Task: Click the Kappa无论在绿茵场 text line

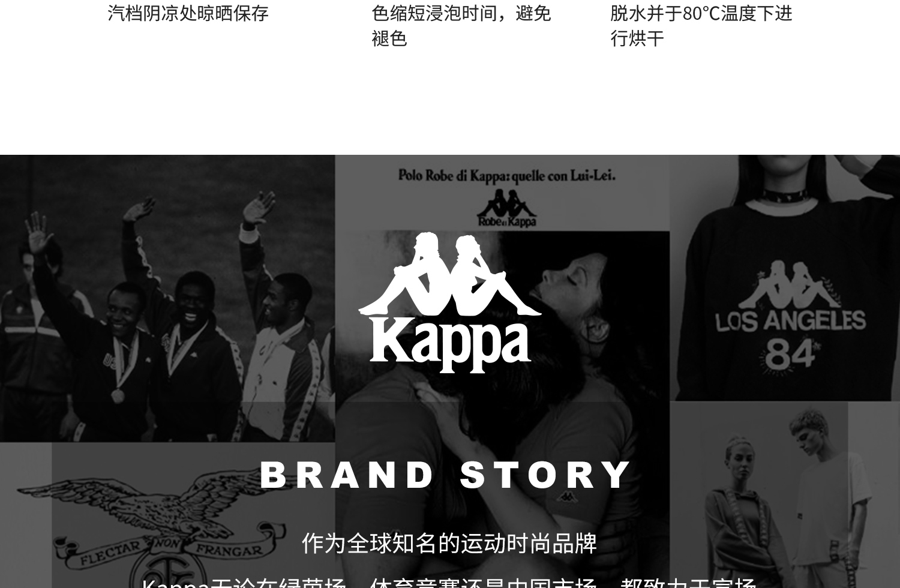Action: [x=449, y=582]
